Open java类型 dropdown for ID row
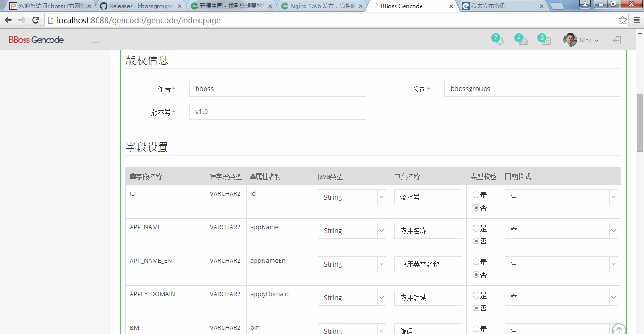The height and width of the screenshot is (334, 644). [x=352, y=197]
